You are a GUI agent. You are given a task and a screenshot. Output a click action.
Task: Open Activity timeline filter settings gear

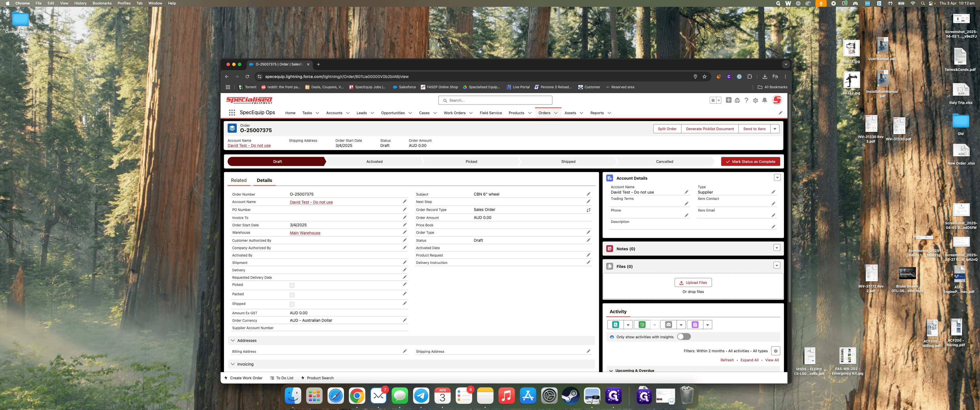[x=775, y=351]
